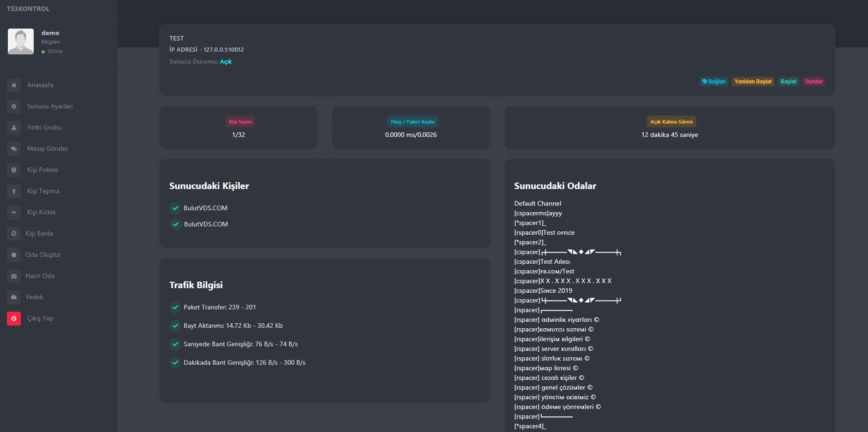Click the exclamation icon beside Kişi Pokele
The width and height of the screenshot is (868, 432).
pyautogui.click(x=14, y=170)
